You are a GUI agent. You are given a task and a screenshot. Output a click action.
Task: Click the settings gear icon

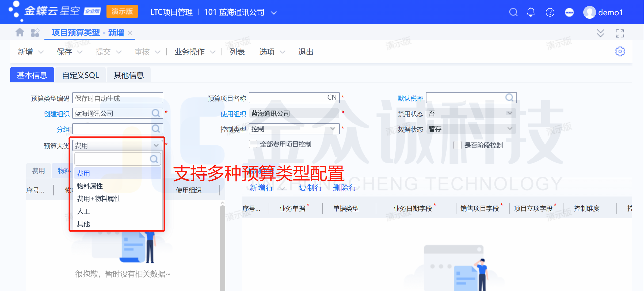click(620, 51)
